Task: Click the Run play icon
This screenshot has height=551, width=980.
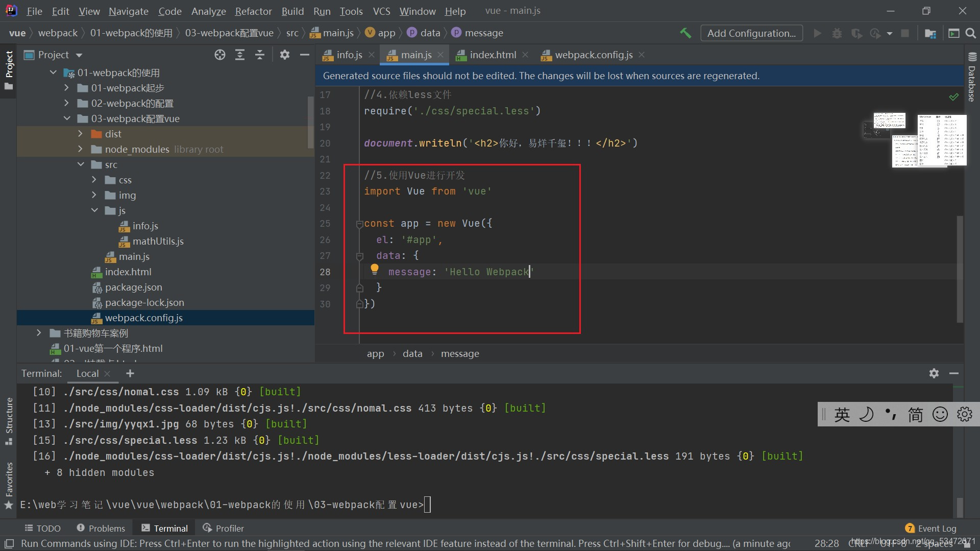Action: (818, 33)
